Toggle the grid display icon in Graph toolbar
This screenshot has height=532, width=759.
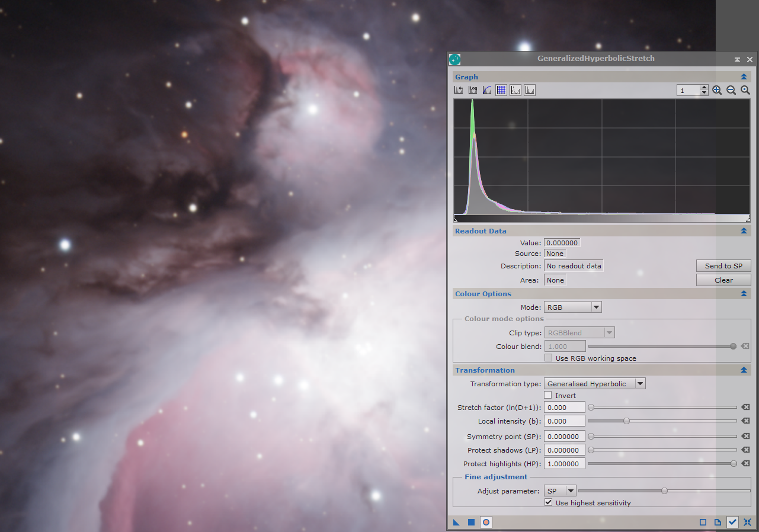click(501, 90)
